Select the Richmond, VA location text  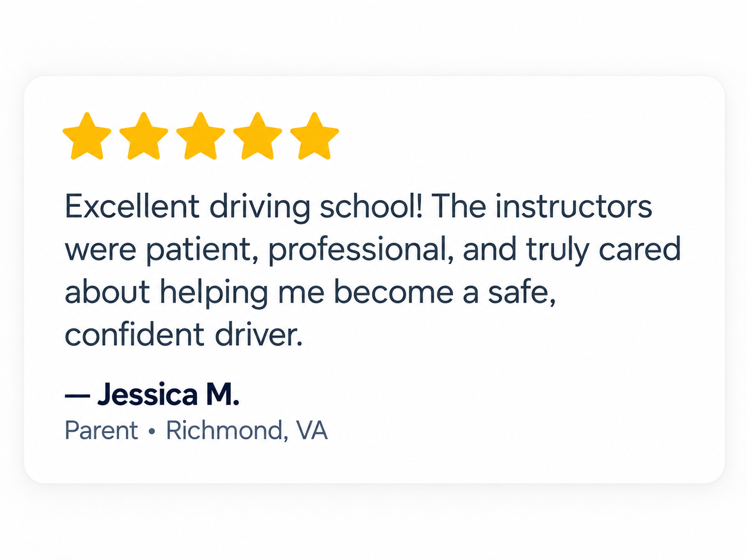tap(247, 431)
